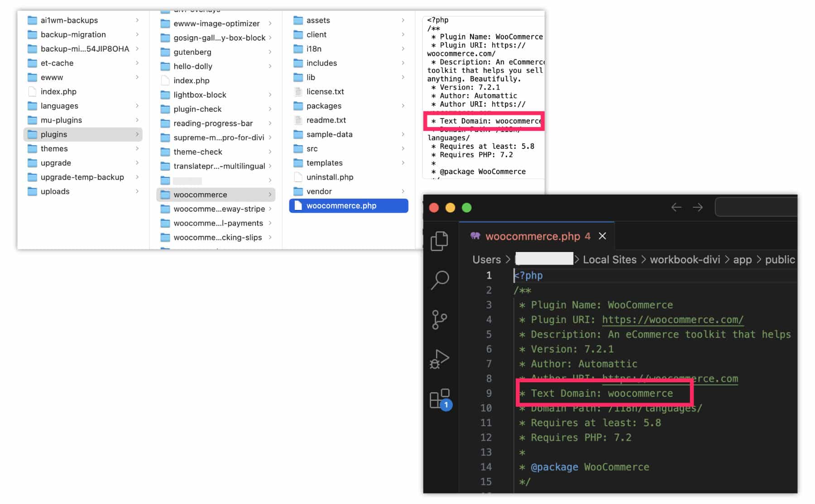Expand the plugins folder chevron
The height and width of the screenshot is (504, 815).
tap(137, 134)
